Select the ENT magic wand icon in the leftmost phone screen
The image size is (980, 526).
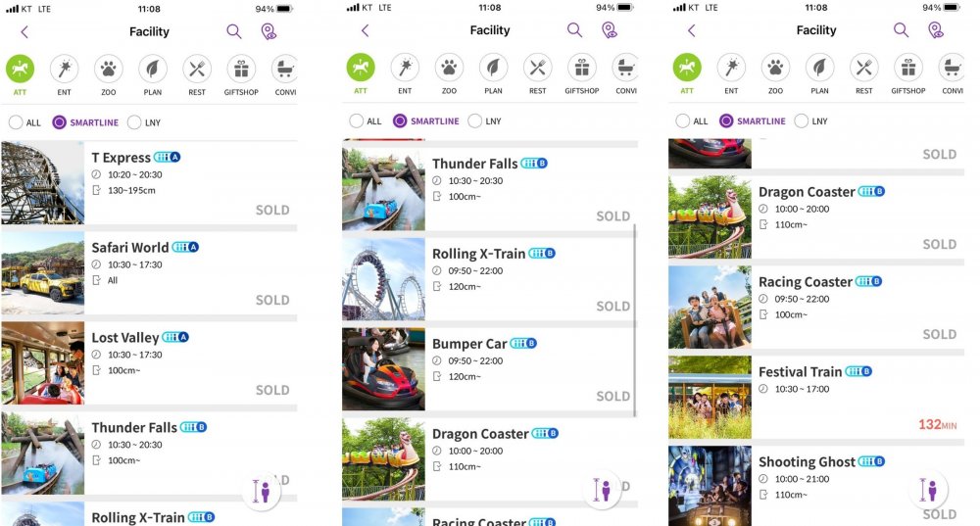point(64,69)
